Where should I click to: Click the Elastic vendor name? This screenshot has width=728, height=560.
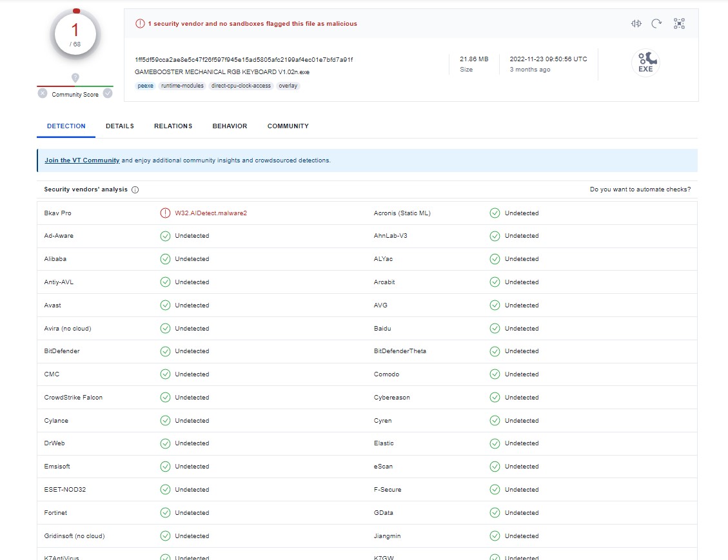pos(384,443)
